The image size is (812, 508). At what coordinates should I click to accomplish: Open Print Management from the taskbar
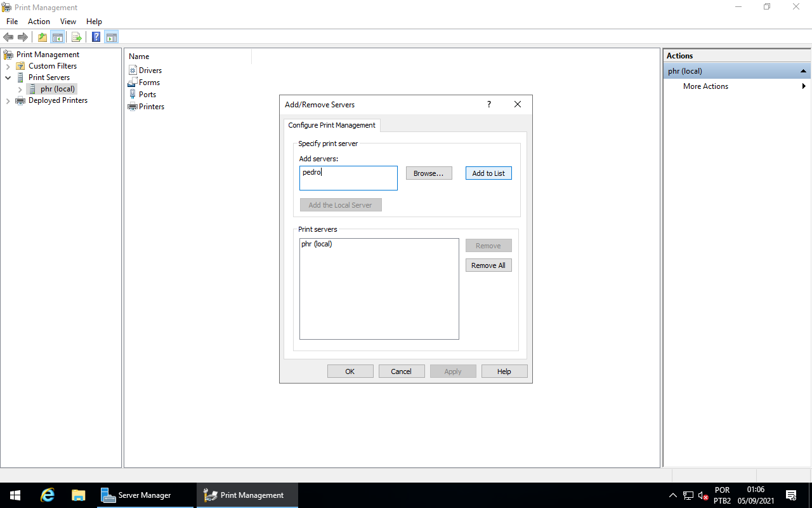(247, 495)
